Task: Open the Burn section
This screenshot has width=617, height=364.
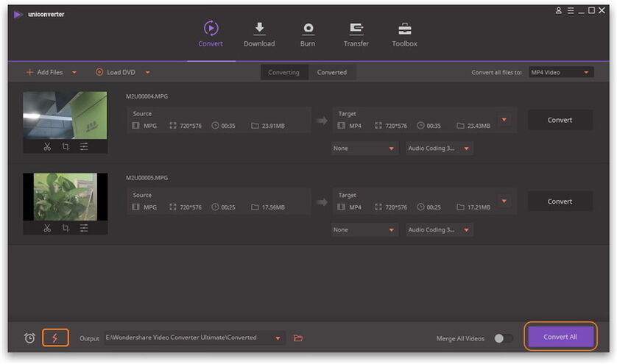Action: pyautogui.click(x=308, y=35)
